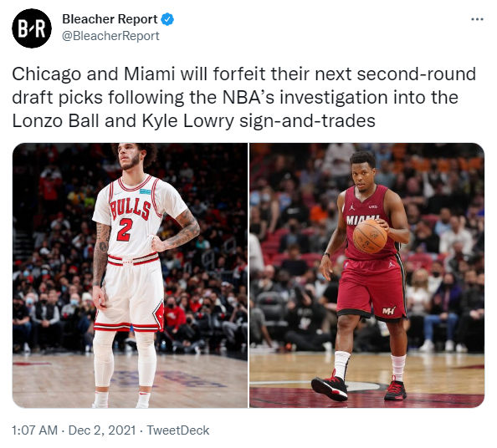Click the BULLS wordmark on the jersey
The width and height of the screenshot is (497, 448).
coord(131,209)
